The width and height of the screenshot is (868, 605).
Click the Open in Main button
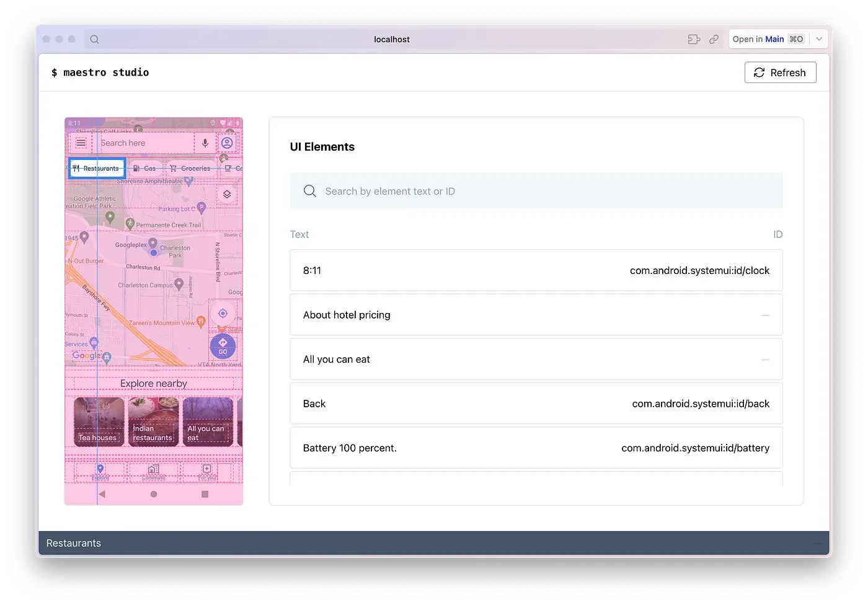click(x=768, y=39)
